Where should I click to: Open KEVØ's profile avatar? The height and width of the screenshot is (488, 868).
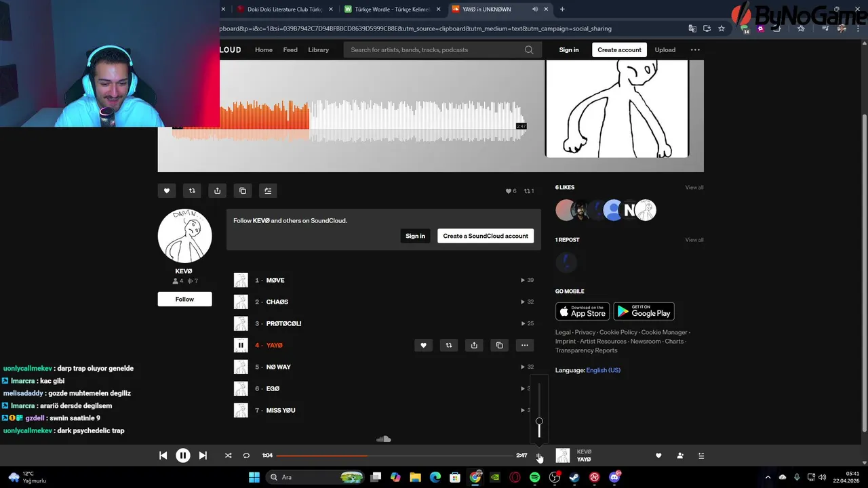[184, 236]
